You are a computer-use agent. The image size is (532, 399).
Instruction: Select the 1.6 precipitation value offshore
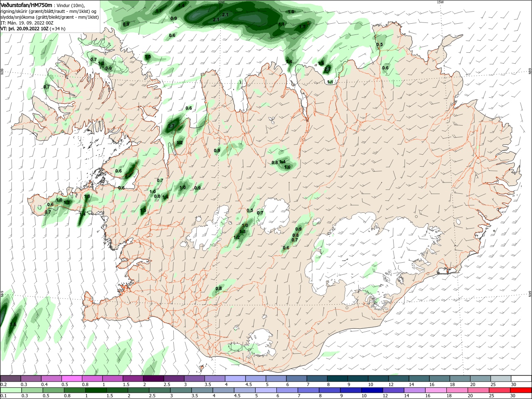pyautogui.click(x=13, y=324)
